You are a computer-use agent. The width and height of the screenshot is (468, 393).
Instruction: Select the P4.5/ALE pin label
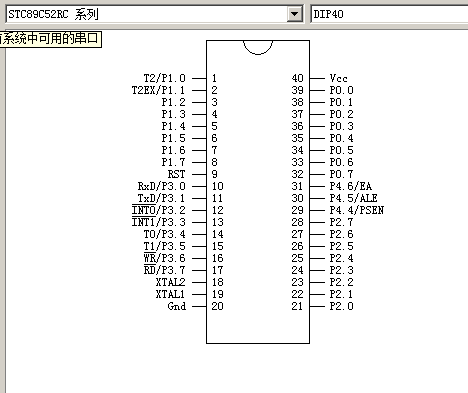click(x=353, y=198)
